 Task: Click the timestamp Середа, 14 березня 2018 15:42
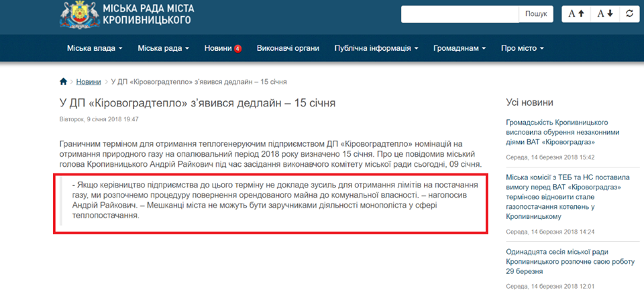point(550,157)
